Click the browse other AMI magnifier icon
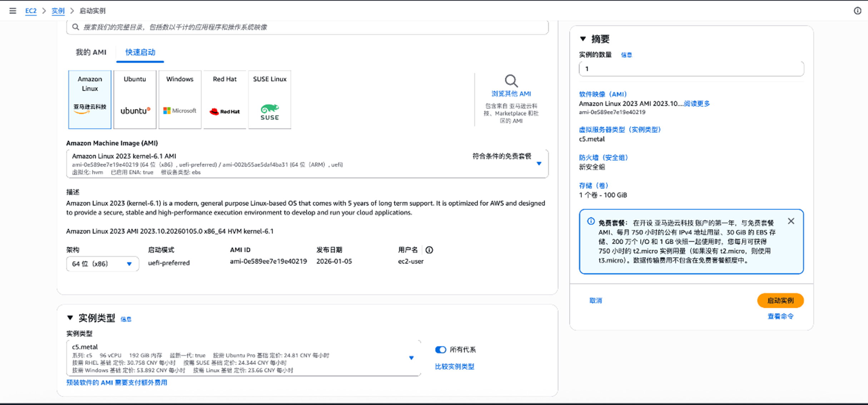The height and width of the screenshot is (405, 868). pyautogui.click(x=511, y=81)
